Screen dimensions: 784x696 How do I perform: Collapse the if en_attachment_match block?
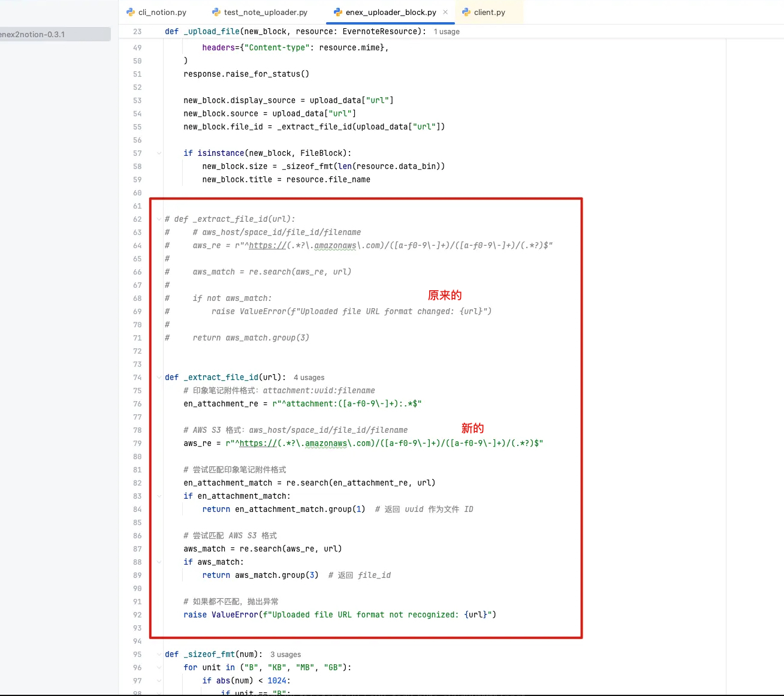click(x=159, y=496)
